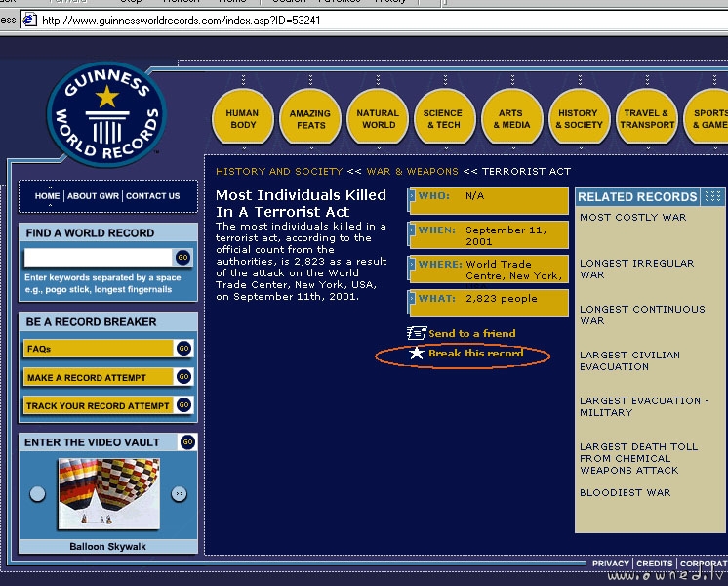This screenshot has height=586, width=728.
Task: Click the GO icon for Enter the Video Vault
Action: coord(187,441)
